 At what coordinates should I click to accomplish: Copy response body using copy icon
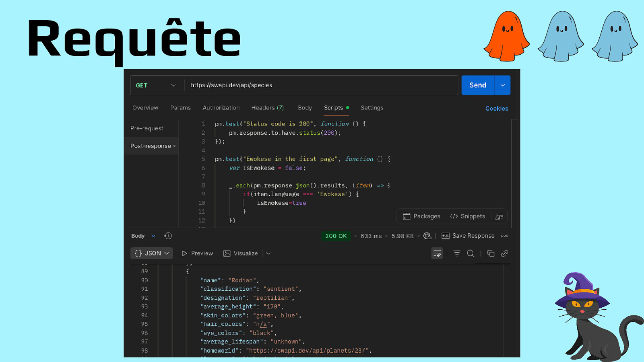coord(491,253)
